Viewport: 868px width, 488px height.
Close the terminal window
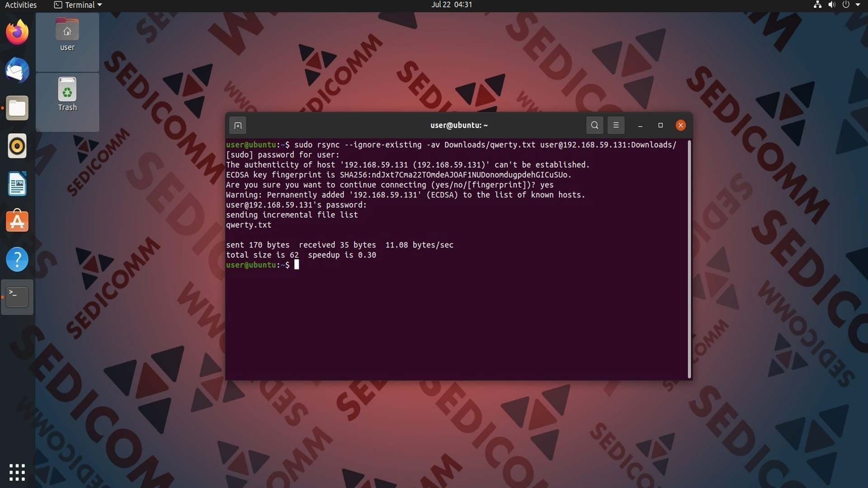tap(680, 125)
